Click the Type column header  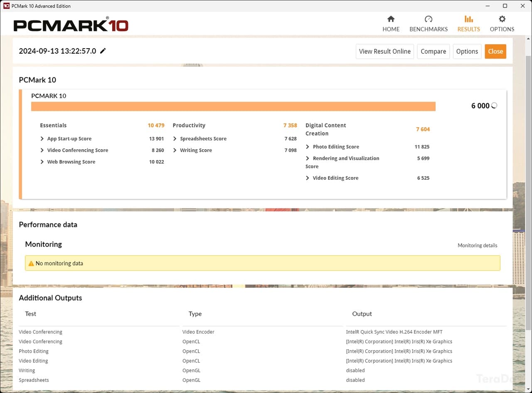[x=195, y=314]
